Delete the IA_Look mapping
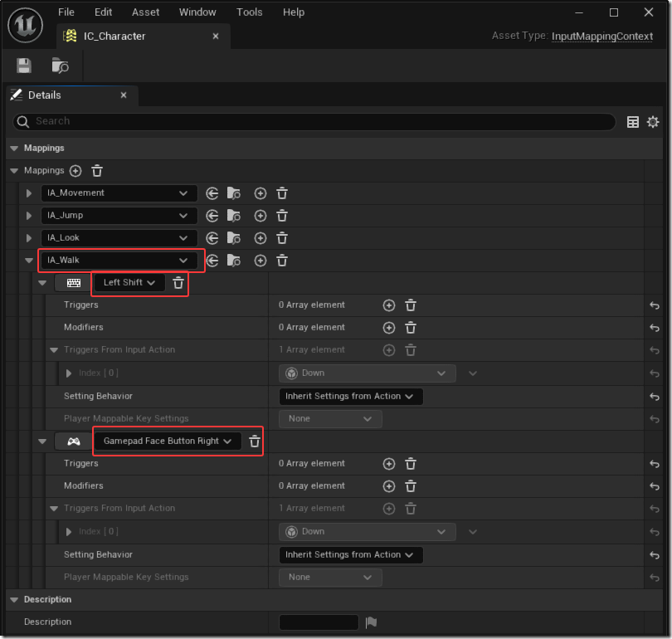This screenshot has height=639, width=672. [282, 238]
